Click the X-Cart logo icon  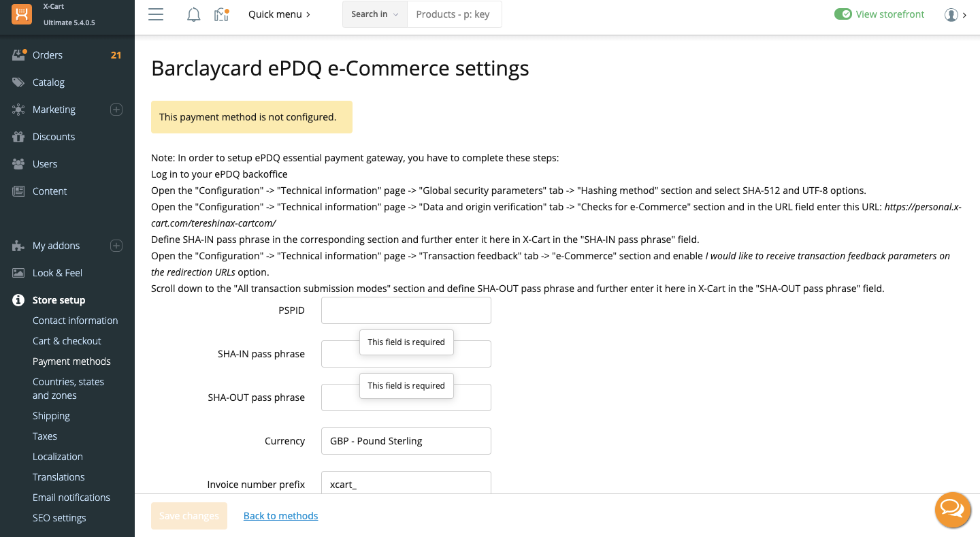click(22, 14)
